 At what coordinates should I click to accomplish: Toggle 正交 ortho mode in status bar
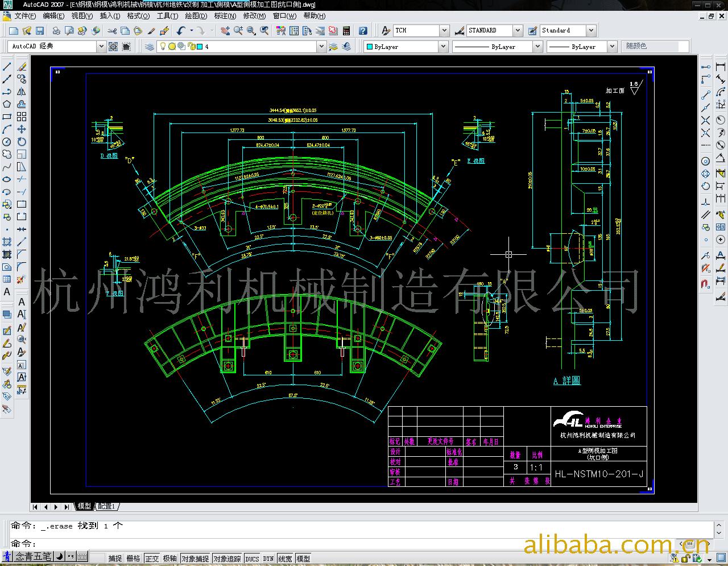(x=152, y=559)
